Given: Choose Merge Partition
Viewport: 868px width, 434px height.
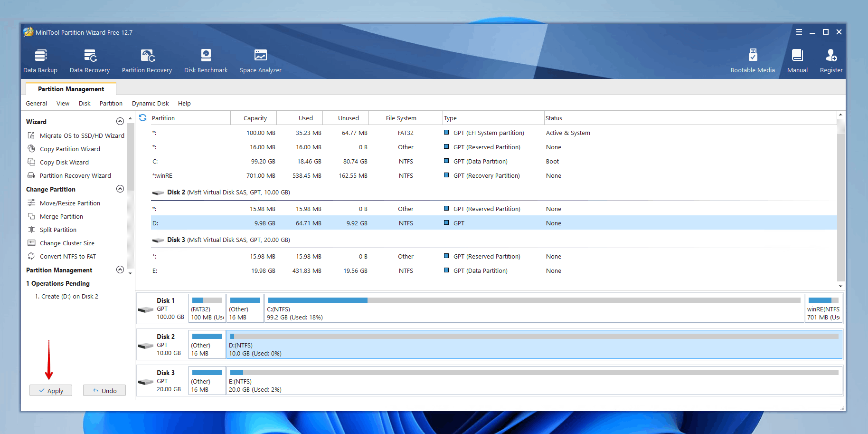Looking at the screenshot, I should coord(56,216).
